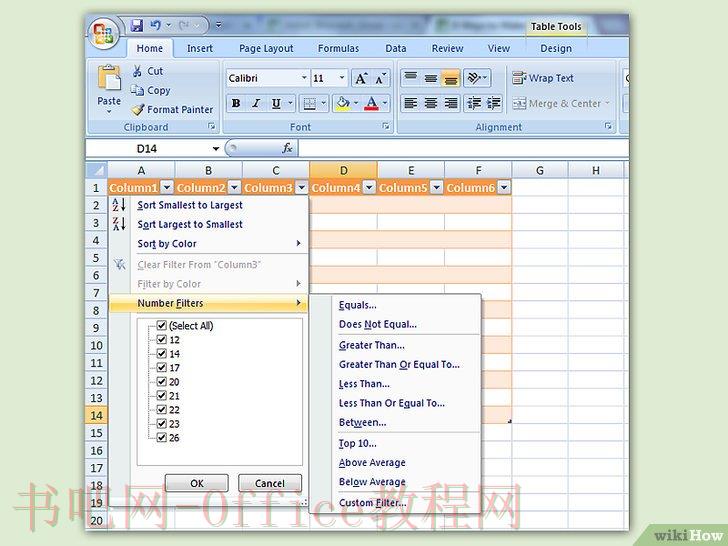Viewport: 728px width, 546px height.
Task: Toggle Bold formatting
Action: click(x=236, y=103)
